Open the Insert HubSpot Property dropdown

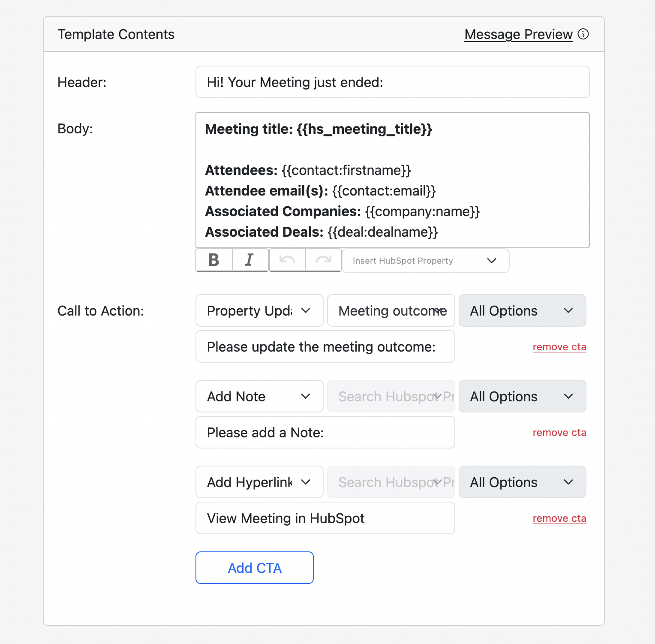(x=425, y=261)
